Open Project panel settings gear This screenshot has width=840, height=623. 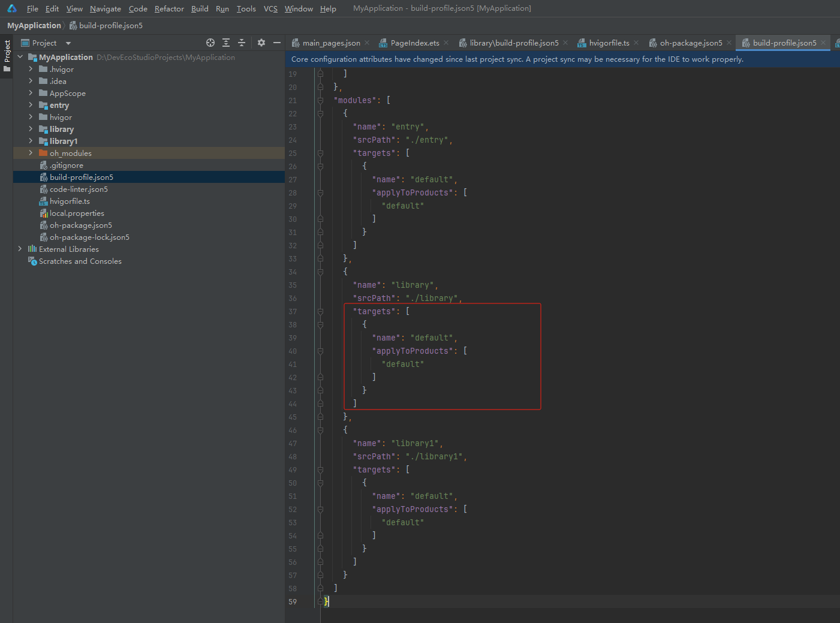(x=261, y=43)
